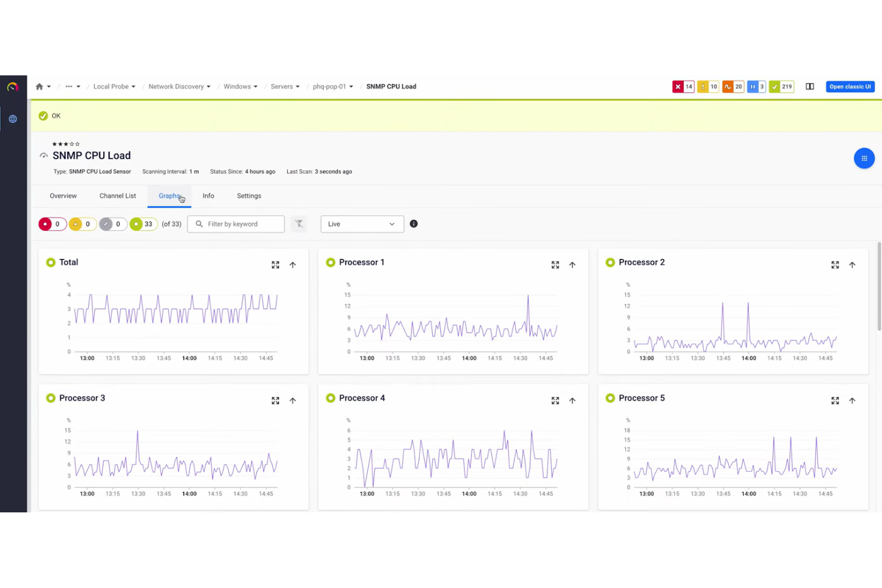Show the 14 down sensors (red badge)

coord(683,86)
